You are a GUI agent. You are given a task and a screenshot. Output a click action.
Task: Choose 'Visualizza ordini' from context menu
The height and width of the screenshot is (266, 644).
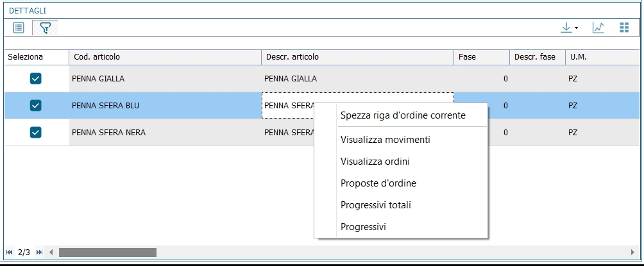(x=375, y=162)
